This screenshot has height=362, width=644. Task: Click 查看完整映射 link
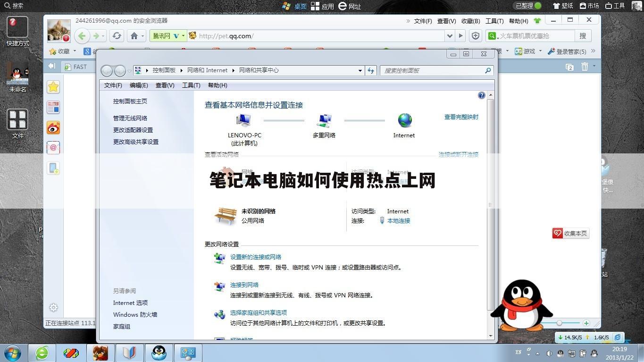[461, 117]
